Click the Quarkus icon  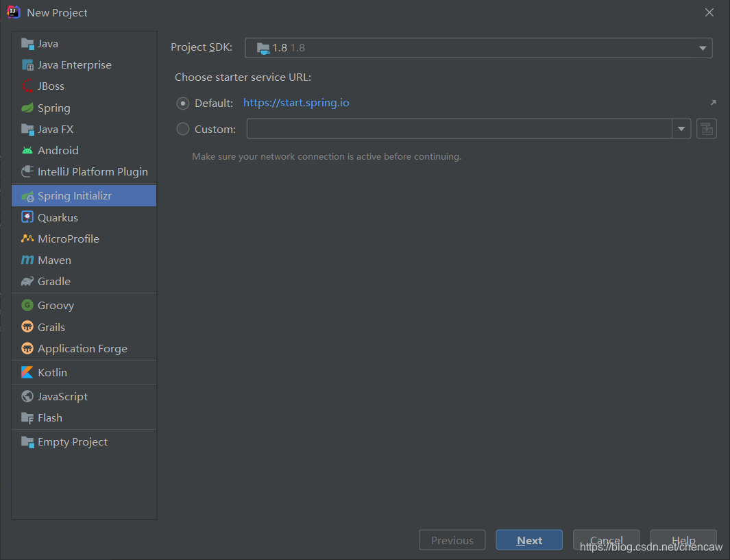pos(27,217)
